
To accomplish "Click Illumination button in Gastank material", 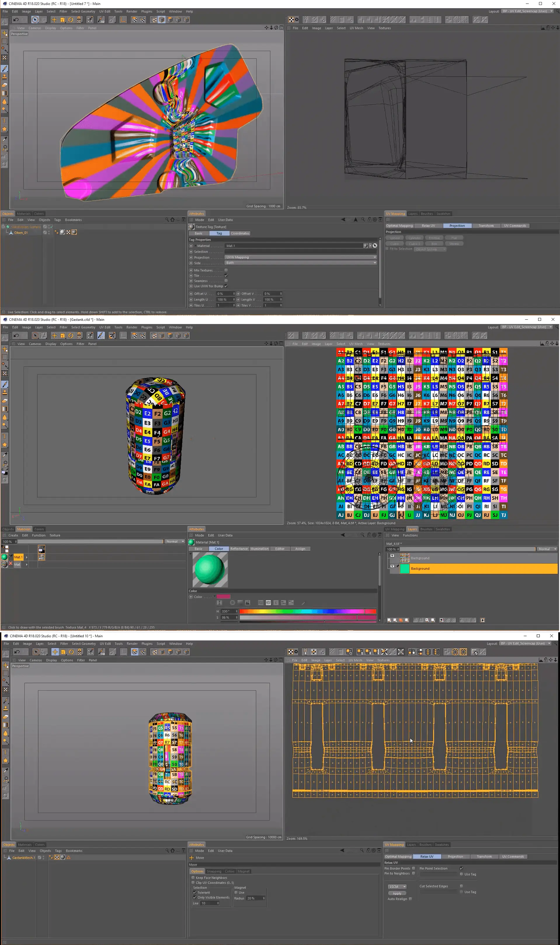I will (260, 549).
